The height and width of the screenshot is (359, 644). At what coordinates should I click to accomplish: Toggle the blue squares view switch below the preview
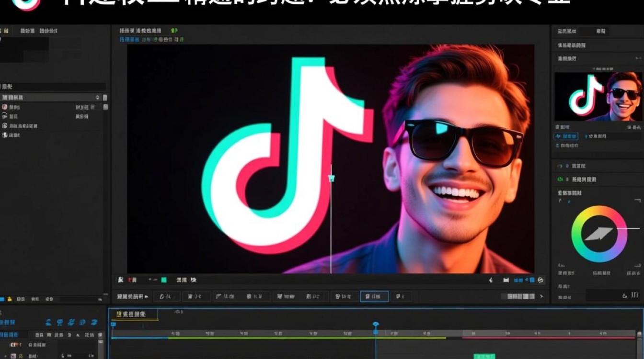coord(517,280)
